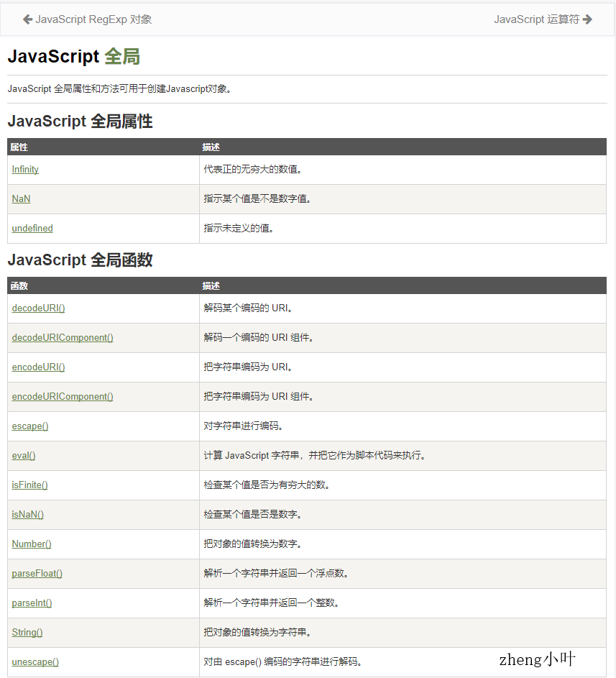The width and height of the screenshot is (616, 678).
Task: Go to next page JavaScript 运算符
Action: pyautogui.click(x=543, y=19)
